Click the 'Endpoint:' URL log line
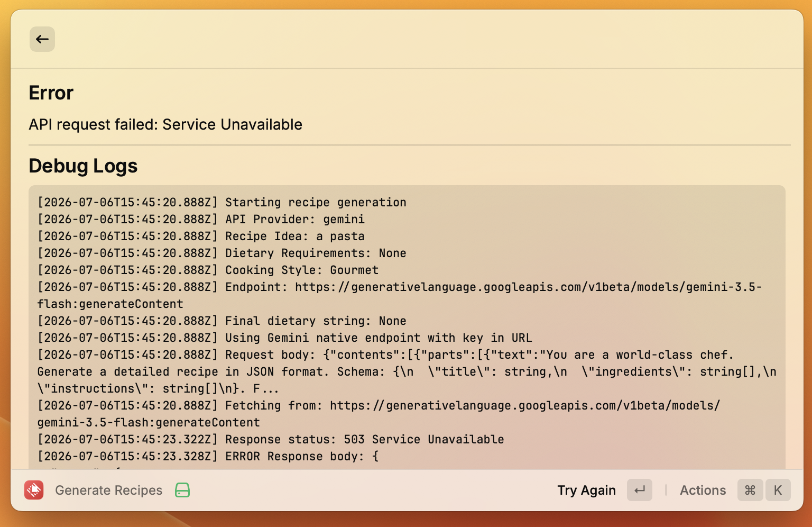The width and height of the screenshot is (812, 527). pos(400,295)
